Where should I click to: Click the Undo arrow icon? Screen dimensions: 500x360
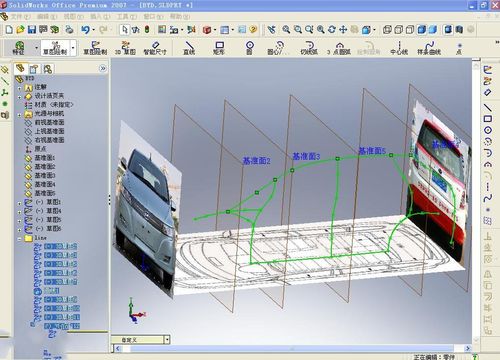click(x=85, y=30)
